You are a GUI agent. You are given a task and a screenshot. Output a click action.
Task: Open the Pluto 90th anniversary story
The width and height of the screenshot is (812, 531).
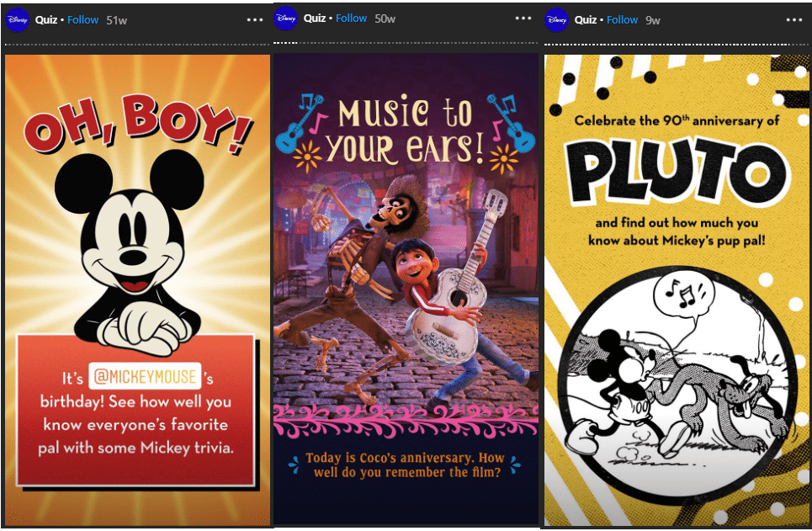677,290
